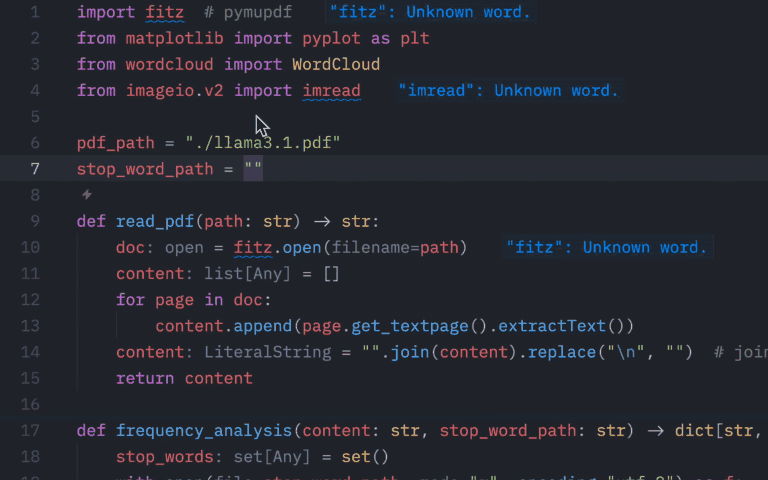Click extractText method on line 13
The image size is (768, 480).
tap(552, 326)
